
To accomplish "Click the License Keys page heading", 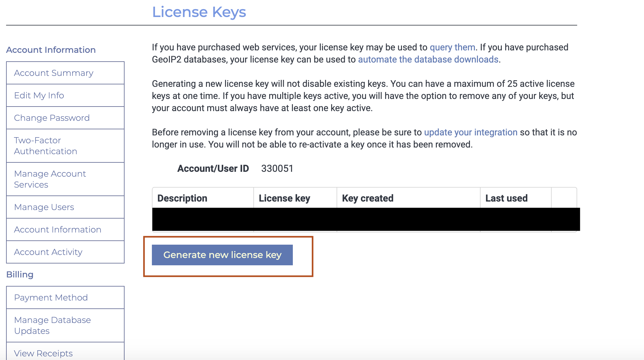I will coord(199,12).
